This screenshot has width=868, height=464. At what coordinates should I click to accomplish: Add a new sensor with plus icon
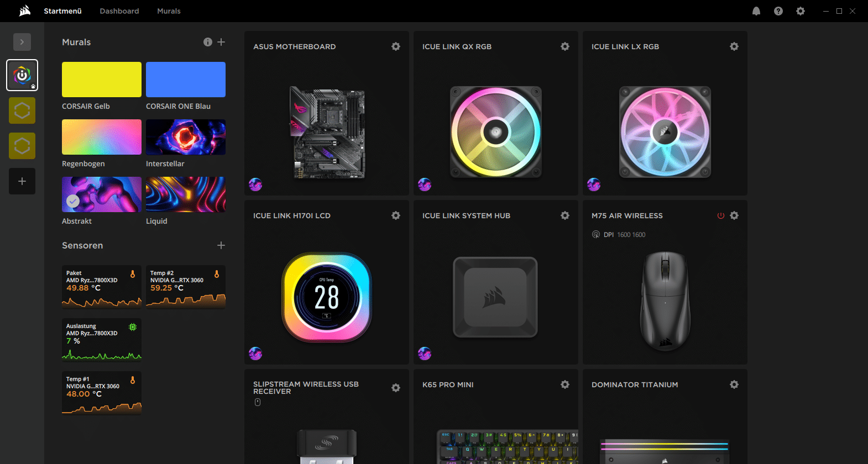pyautogui.click(x=221, y=245)
